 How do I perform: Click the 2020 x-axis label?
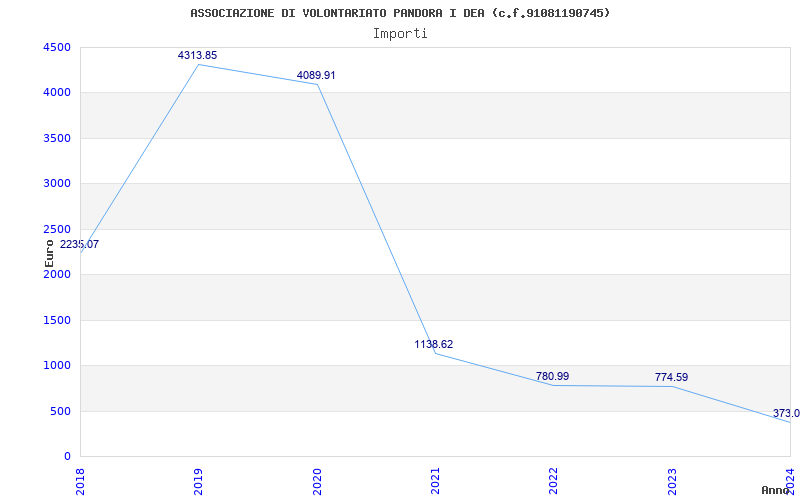pyautogui.click(x=316, y=481)
